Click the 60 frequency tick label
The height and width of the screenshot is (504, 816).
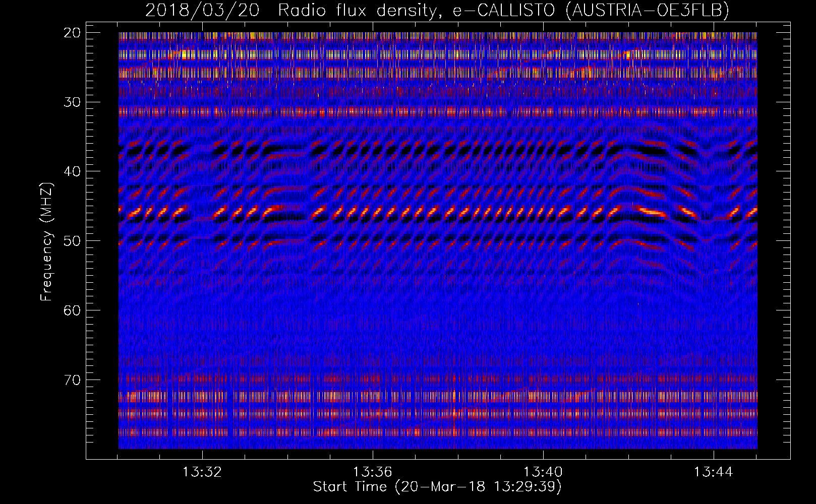[x=73, y=310]
